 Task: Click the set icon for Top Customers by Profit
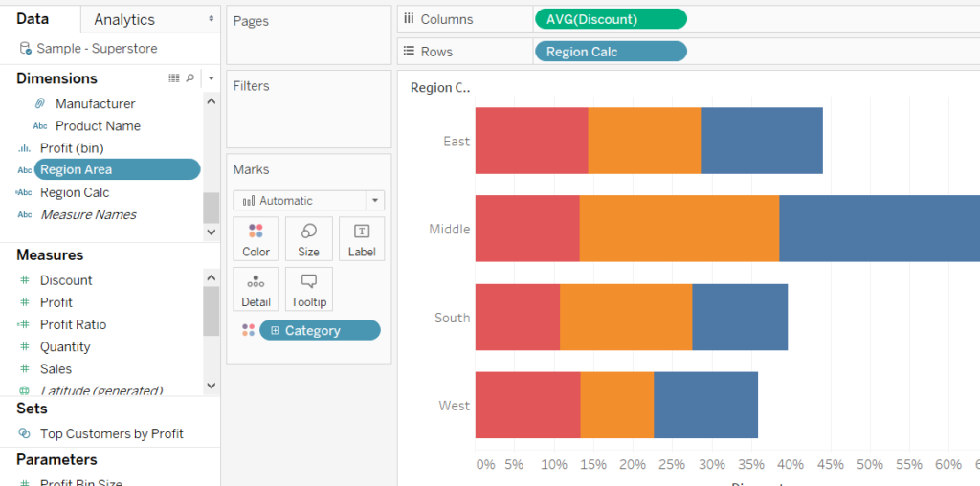[x=25, y=433]
